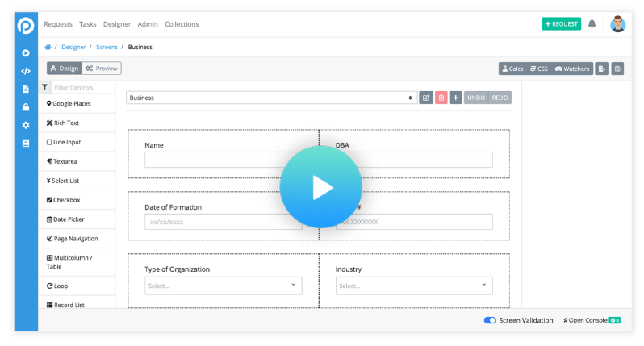
Task: Select the Rich Text control
Action: (x=77, y=123)
